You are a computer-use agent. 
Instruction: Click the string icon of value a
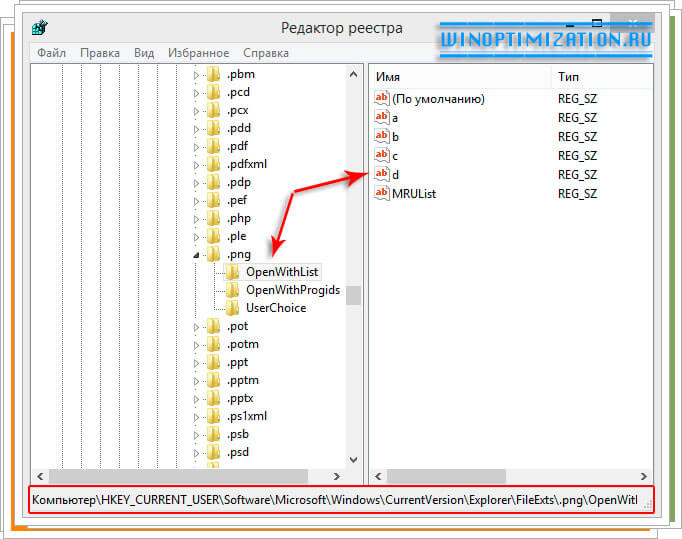click(x=381, y=117)
